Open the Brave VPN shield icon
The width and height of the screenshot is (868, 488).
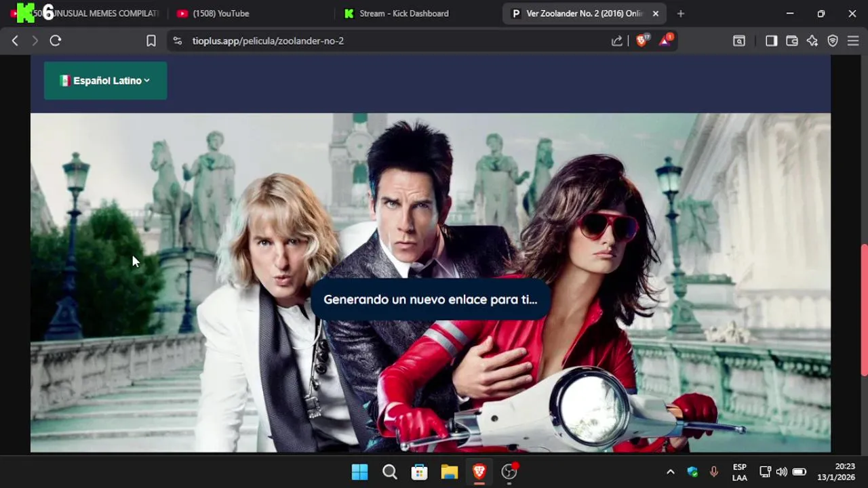click(833, 41)
